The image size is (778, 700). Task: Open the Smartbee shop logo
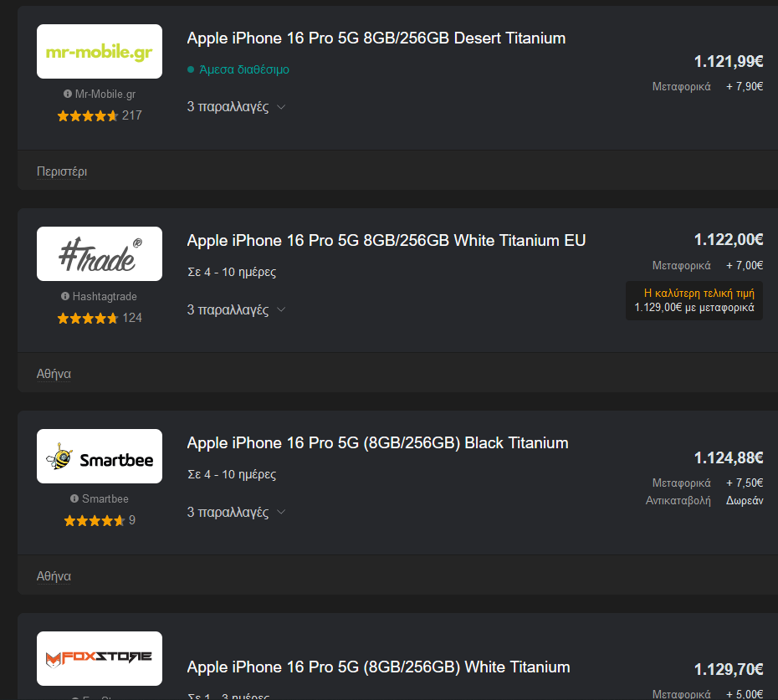pyautogui.click(x=100, y=457)
